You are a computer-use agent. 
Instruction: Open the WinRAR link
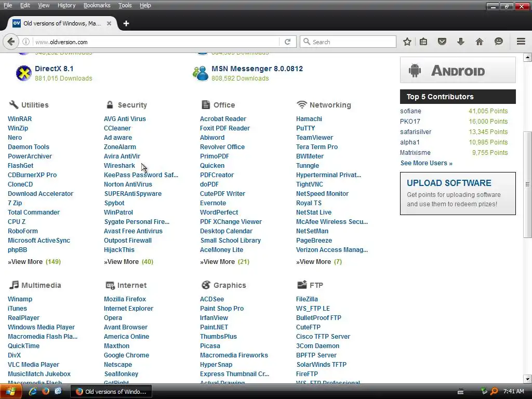tap(20, 119)
